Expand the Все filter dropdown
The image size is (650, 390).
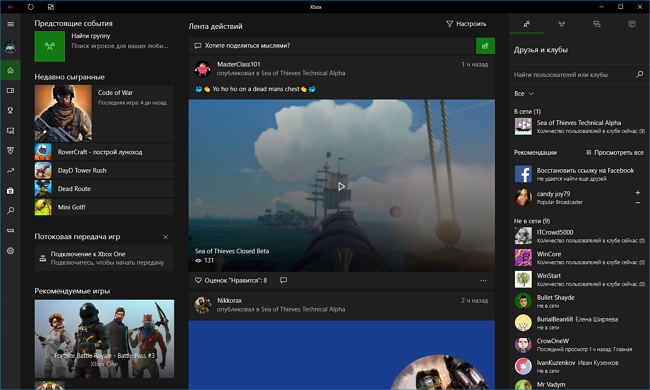tap(524, 94)
